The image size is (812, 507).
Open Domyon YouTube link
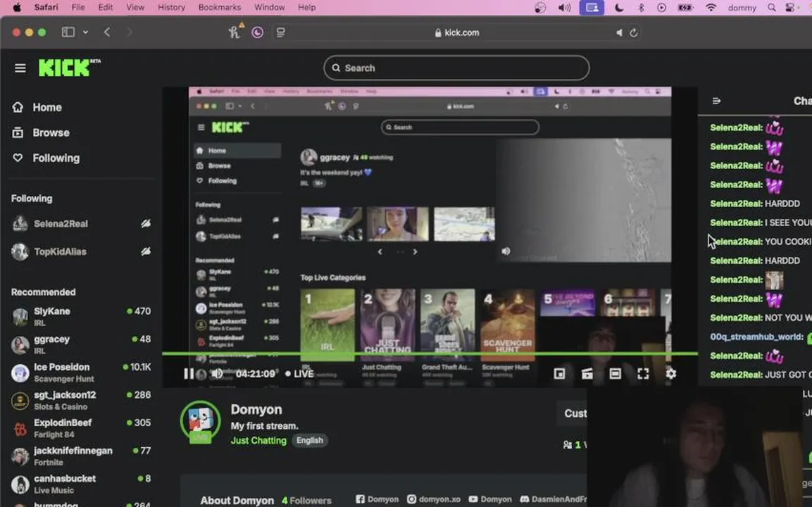(x=490, y=499)
